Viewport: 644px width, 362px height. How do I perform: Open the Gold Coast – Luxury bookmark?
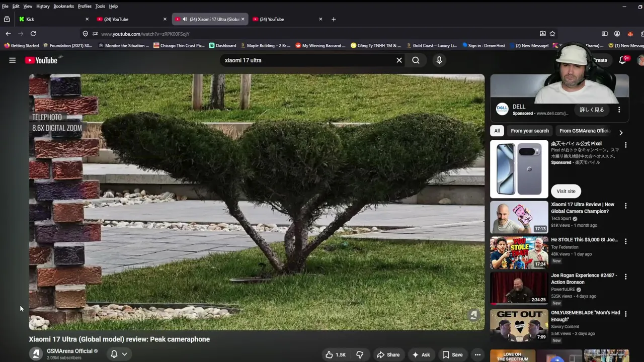pos(431,45)
